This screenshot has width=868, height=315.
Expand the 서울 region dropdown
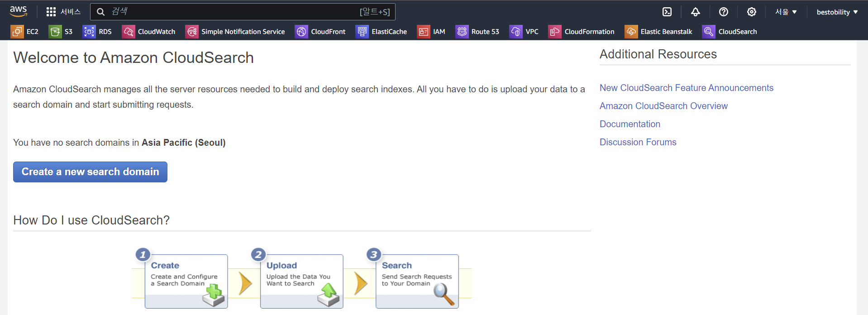pos(786,12)
